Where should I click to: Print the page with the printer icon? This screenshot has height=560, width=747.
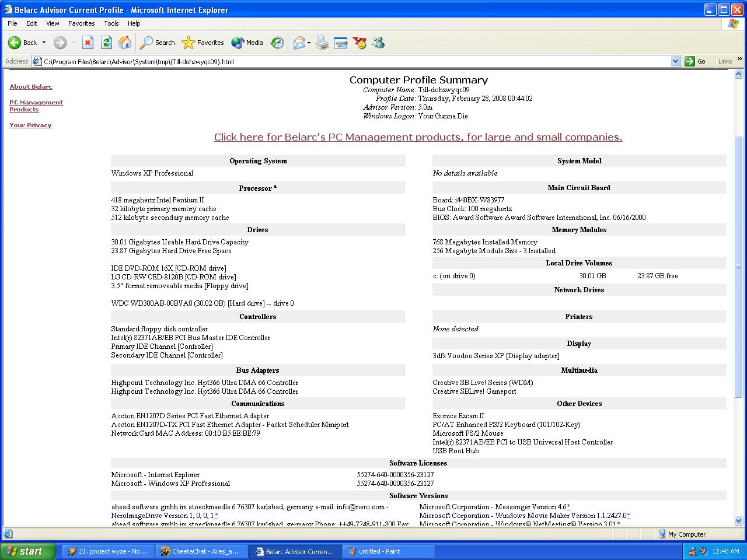pyautogui.click(x=322, y=43)
